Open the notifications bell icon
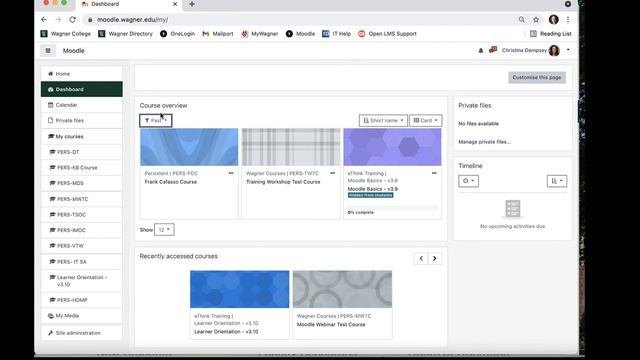The height and width of the screenshot is (360, 640). [x=481, y=50]
